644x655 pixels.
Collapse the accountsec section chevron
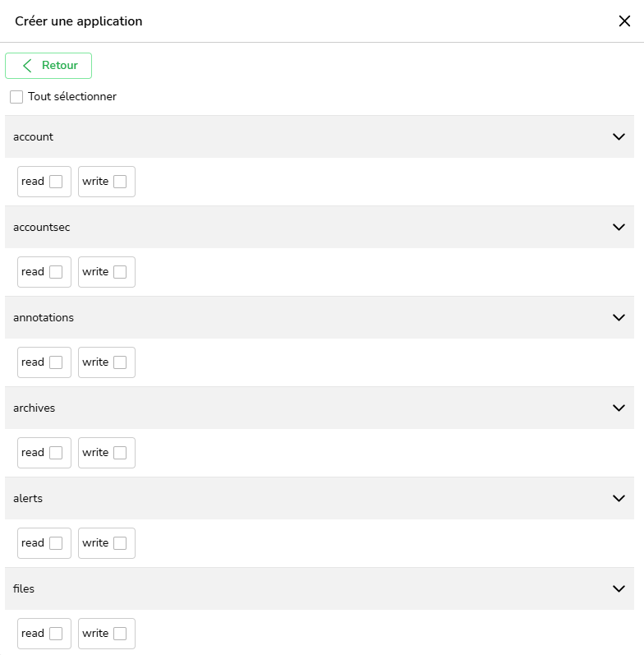619,227
